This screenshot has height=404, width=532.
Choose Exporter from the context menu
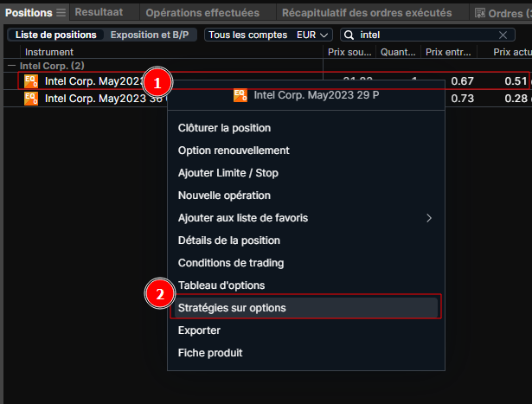click(306, 330)
